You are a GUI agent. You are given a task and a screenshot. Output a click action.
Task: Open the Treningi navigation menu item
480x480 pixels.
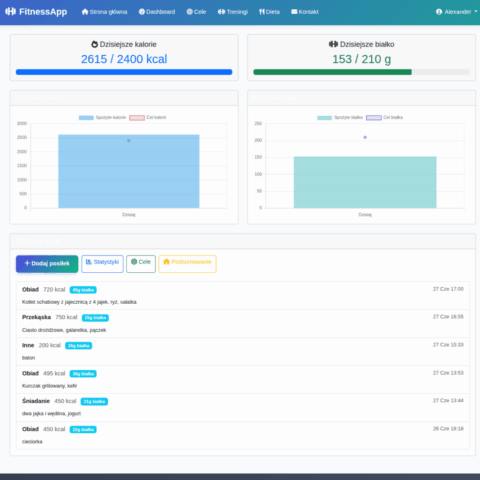coord(233,12)
